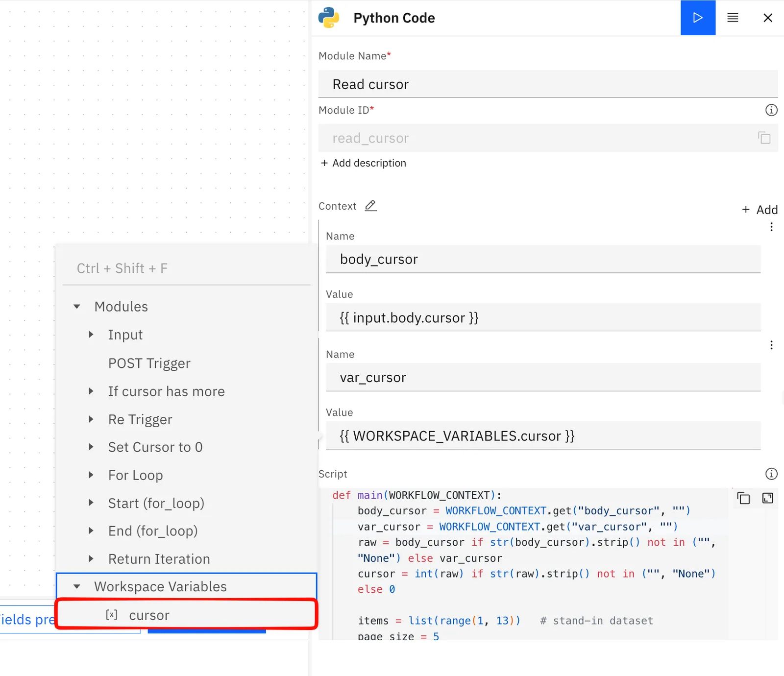
Task: Click the disabled read_cursor ID field
Action: (548, 138)
